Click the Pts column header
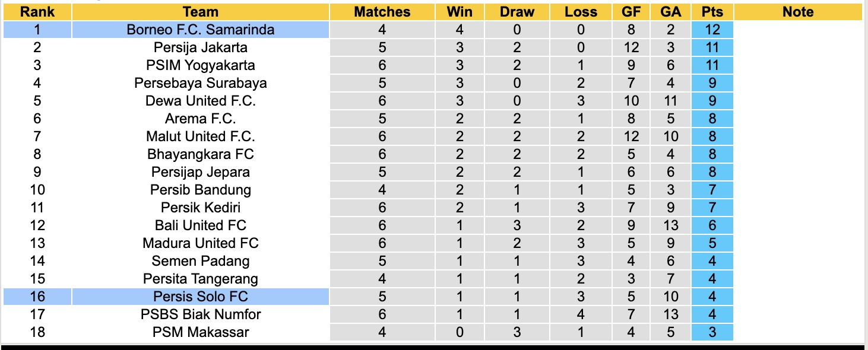The image size is (868, 350). tap(712, 12)
